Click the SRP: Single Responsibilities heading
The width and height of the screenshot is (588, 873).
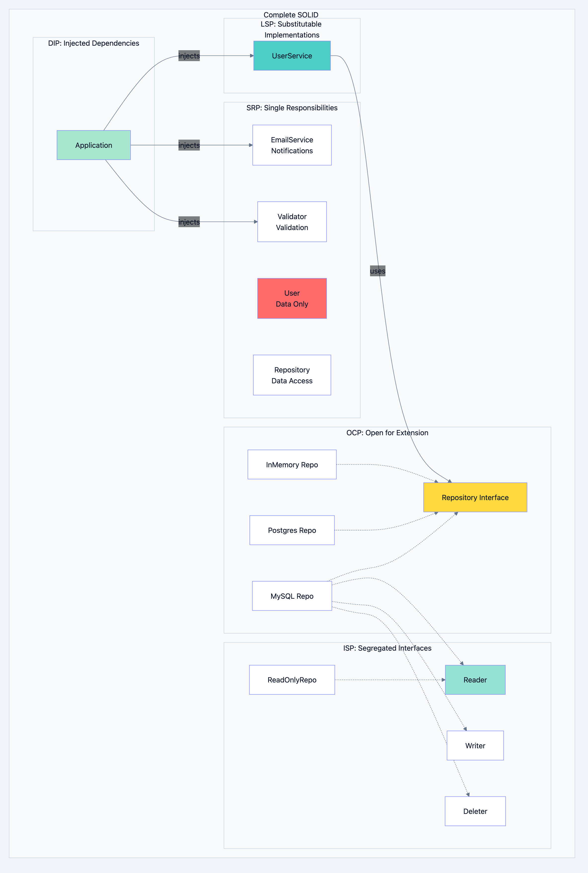tap(292, 108)
